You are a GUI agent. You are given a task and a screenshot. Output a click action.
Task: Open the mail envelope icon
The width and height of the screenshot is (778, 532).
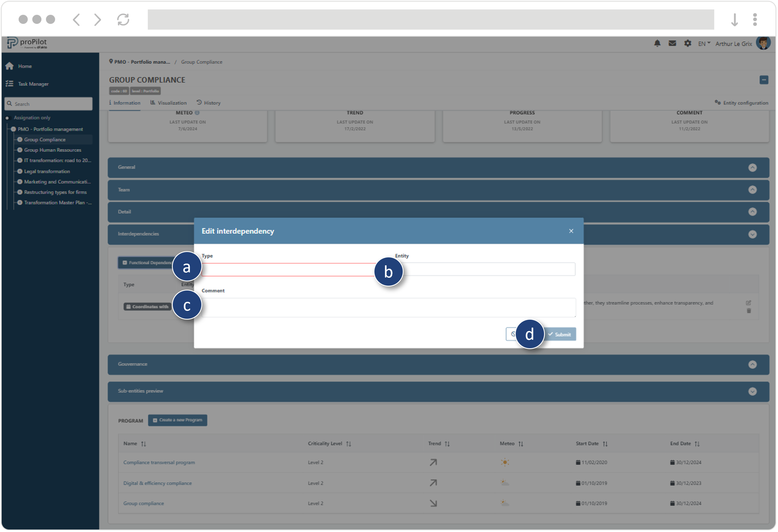click(x=672, y=44)
